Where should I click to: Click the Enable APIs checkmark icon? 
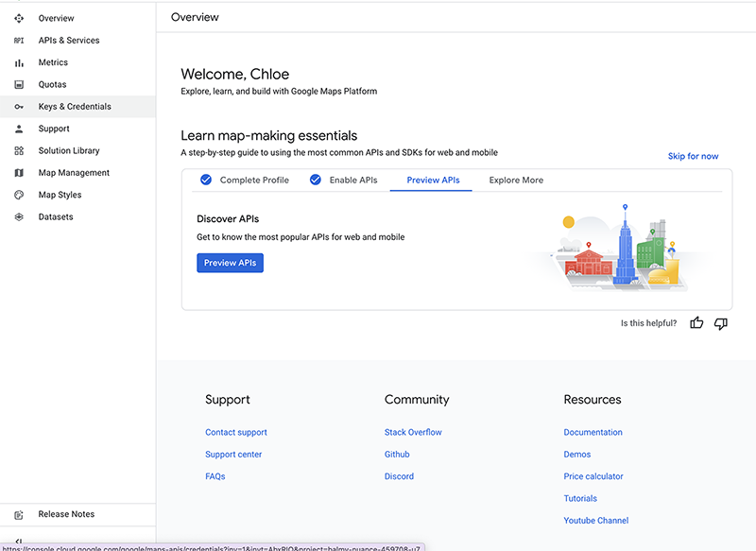pos(316,180)
